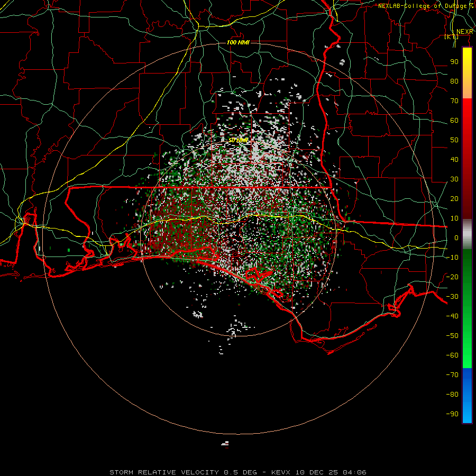Screen dimensions: 476x476
Task: Select the Storm Relative Velocity caption text
Action: [237, 472]
